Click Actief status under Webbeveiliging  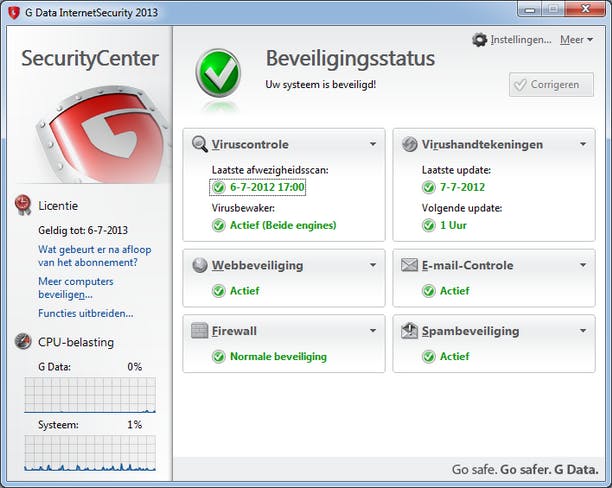(x=244, y=291)
